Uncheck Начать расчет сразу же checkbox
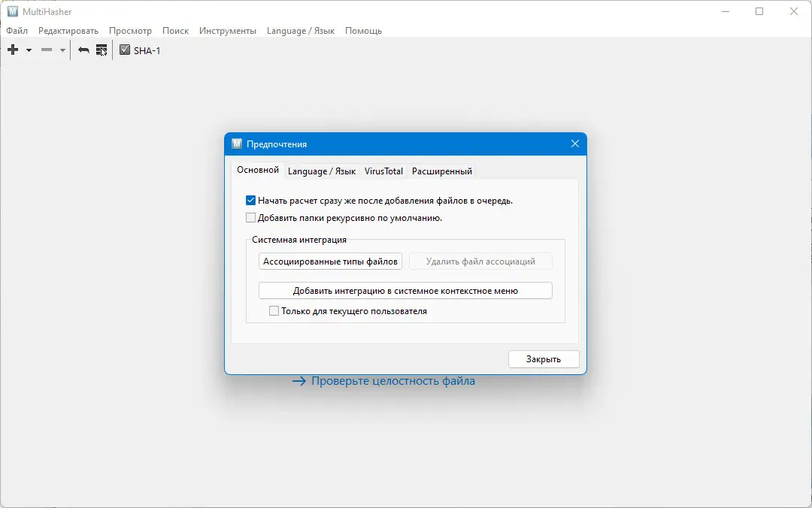812x508 pixels. [x=250, y=201]
